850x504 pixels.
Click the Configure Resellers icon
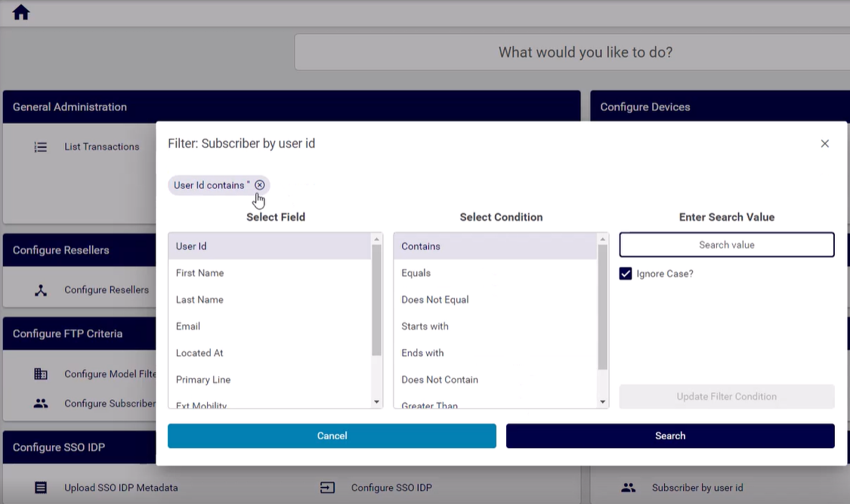(x=41, y=290)
